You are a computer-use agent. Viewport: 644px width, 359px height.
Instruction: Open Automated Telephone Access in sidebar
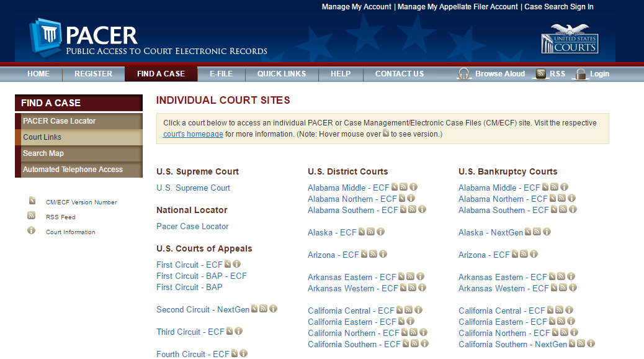coord(79,170)
